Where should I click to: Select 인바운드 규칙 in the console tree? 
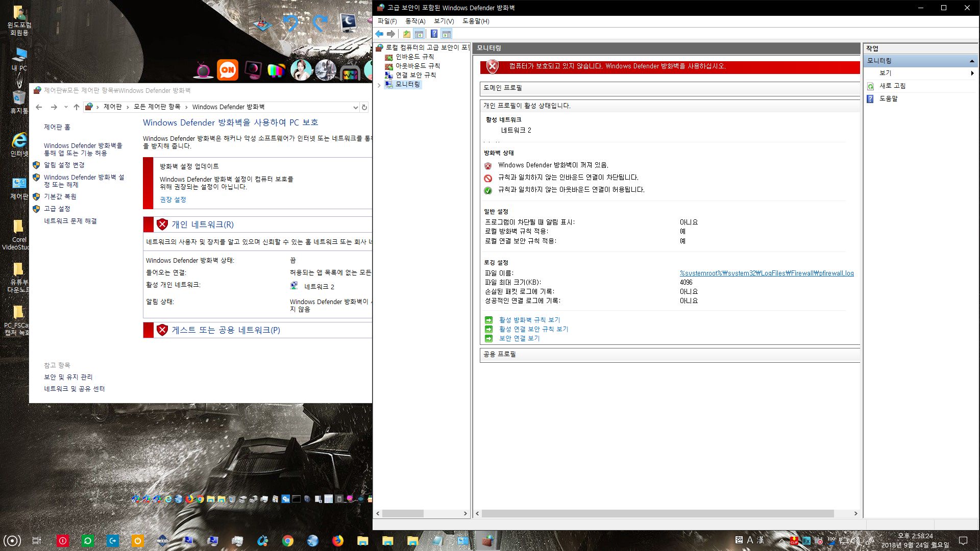pos(414,57)
